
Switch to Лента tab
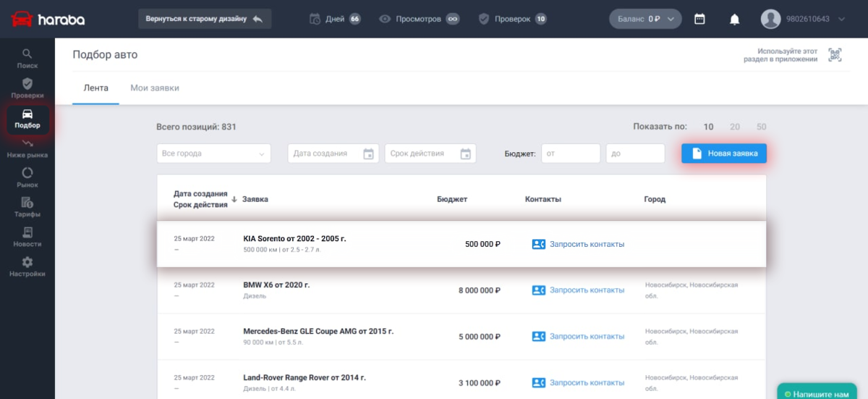[x=95, y=88]
